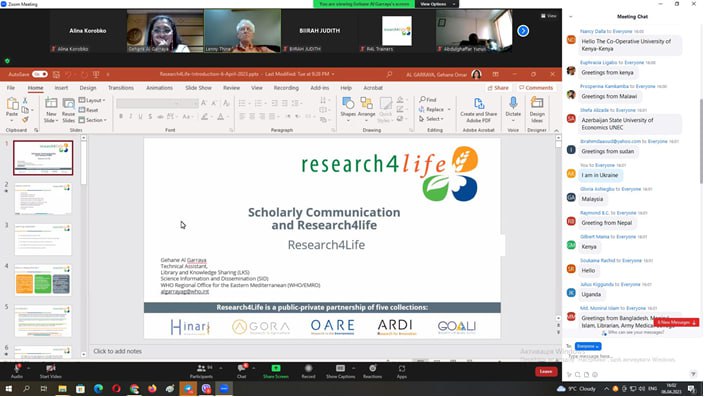Click the red Leave button
Viewport: 704px width, 397px height.
point(546,371)
